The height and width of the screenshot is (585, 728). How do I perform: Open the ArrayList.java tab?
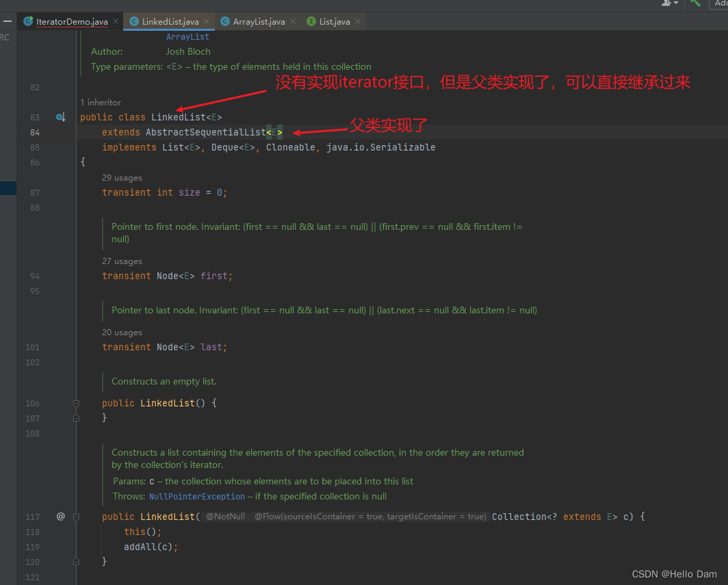click(x=259, y=21)
